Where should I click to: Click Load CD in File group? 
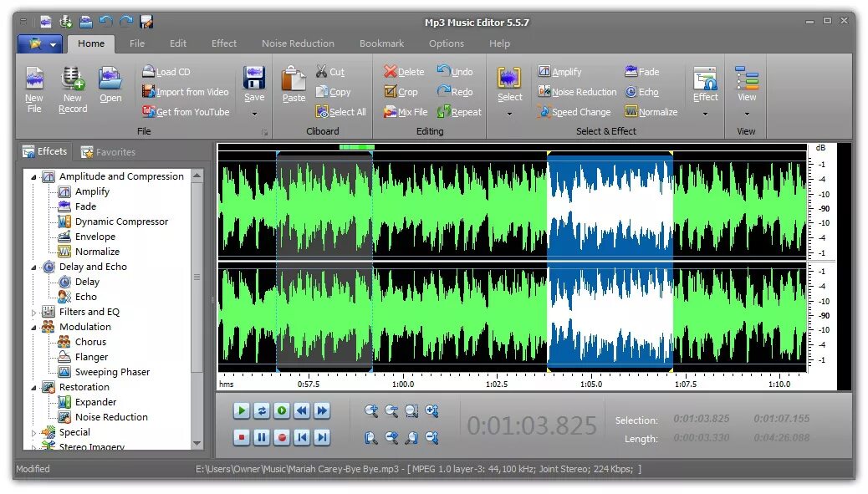(166, 72)
